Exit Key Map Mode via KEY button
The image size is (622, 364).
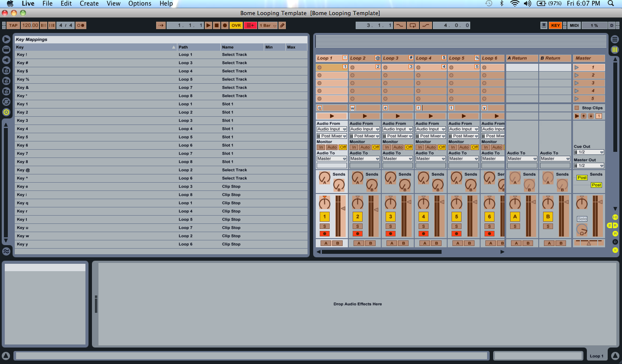pos(556,26)
